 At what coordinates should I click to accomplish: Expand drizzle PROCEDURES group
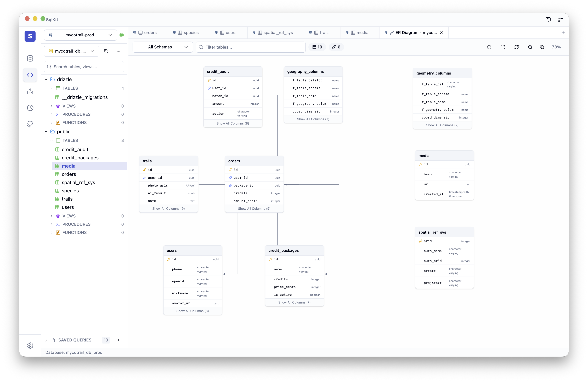pos(51,114)
